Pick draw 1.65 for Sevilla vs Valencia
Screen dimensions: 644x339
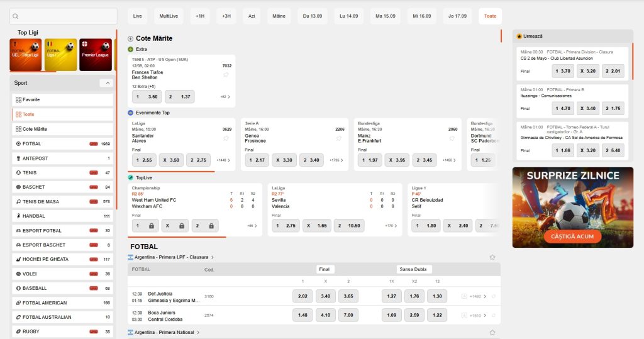[x=317, y=226]
